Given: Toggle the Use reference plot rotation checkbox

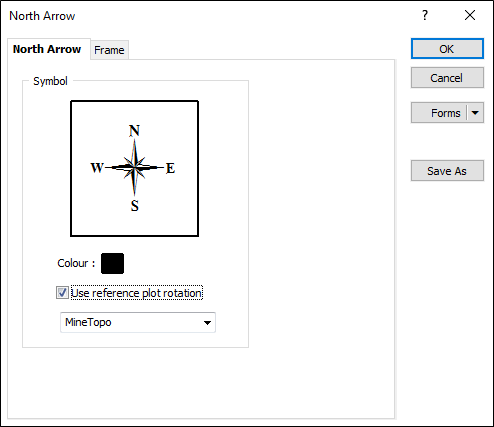Looking at the screenshot, I should (62, 293).
